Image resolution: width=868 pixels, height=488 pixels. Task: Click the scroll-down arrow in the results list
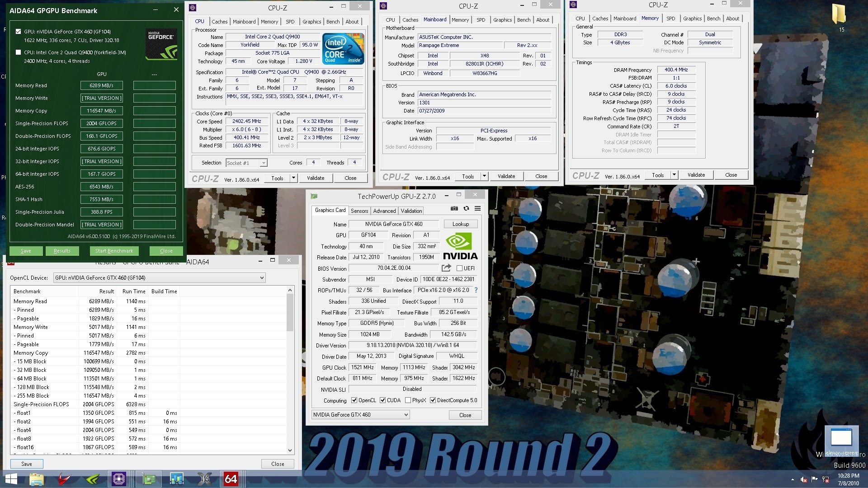(290, 450)
